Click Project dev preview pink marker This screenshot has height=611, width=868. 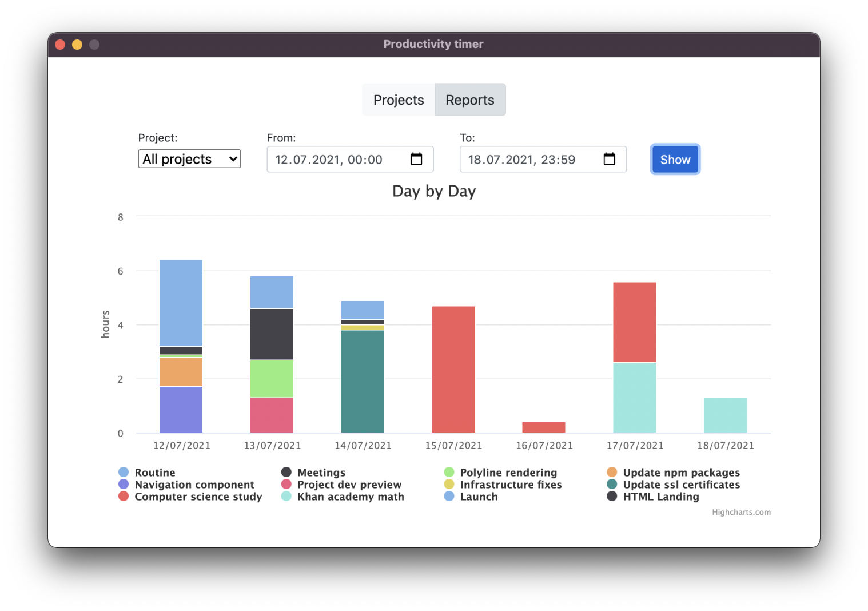286,485
